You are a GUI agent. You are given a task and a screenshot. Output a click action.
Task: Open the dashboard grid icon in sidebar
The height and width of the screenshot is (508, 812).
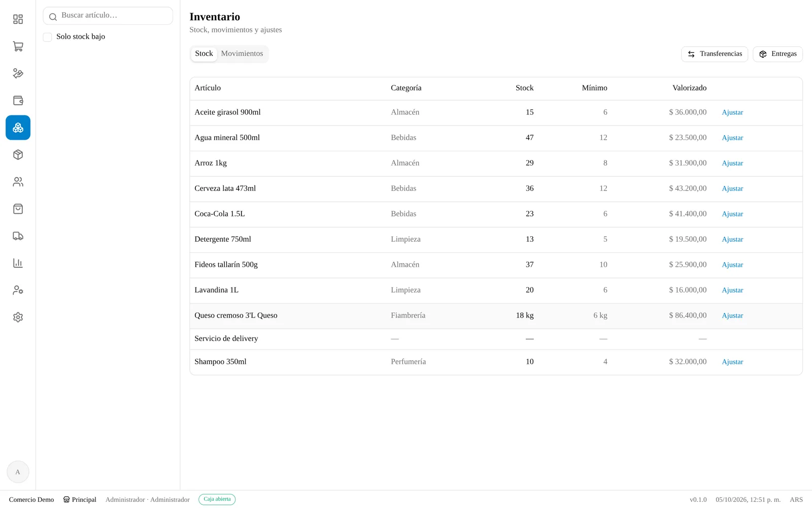(x=18, y=19)
